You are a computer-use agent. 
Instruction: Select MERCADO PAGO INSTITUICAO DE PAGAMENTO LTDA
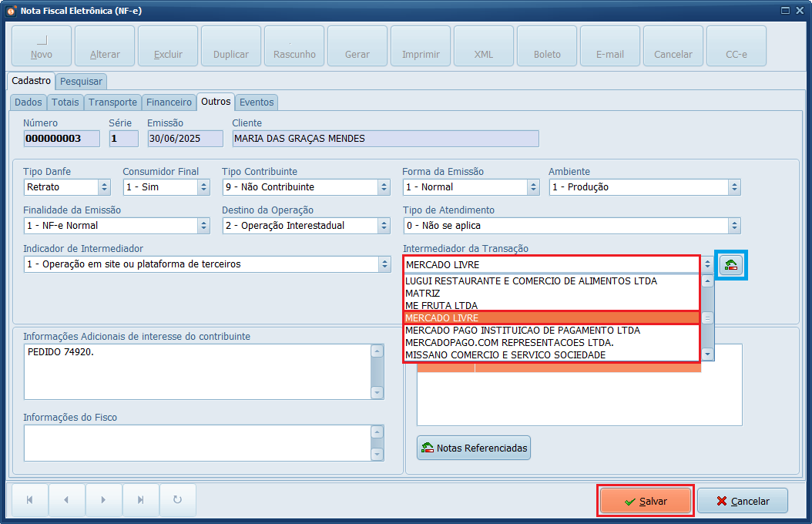coord(522,331)
